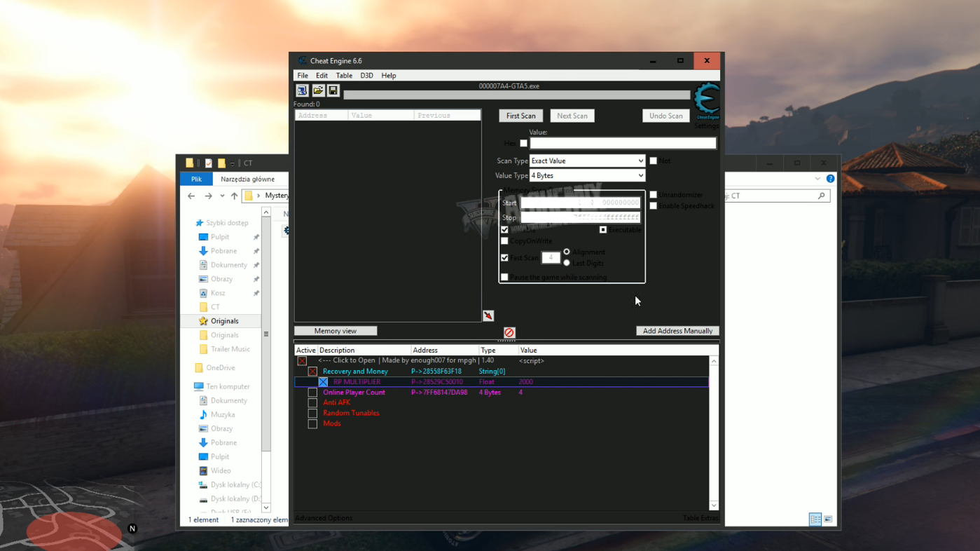Click the scan Value input field
This screenshot has width=980, height=551.
coord(623,144)
